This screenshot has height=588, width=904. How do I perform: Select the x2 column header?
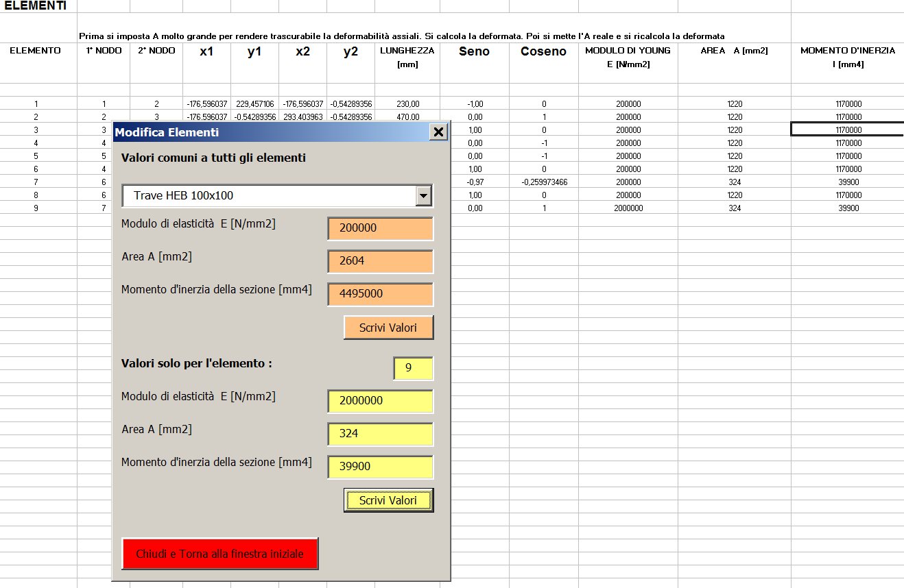pos(302,64)
